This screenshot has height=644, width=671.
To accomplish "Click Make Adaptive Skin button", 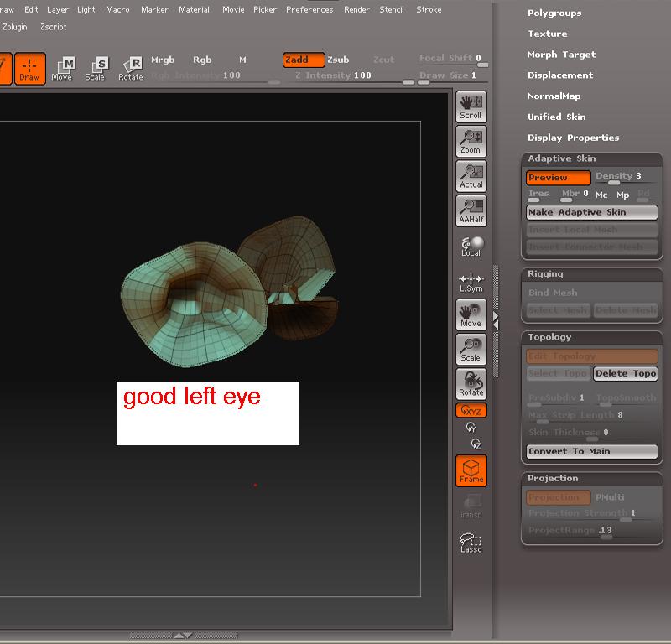I will (x=591, y=212).
